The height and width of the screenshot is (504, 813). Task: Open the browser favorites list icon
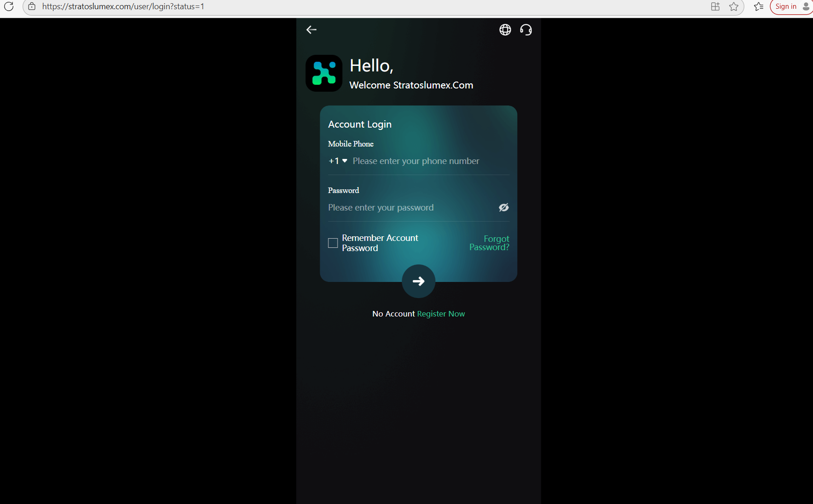click(758, 6)
